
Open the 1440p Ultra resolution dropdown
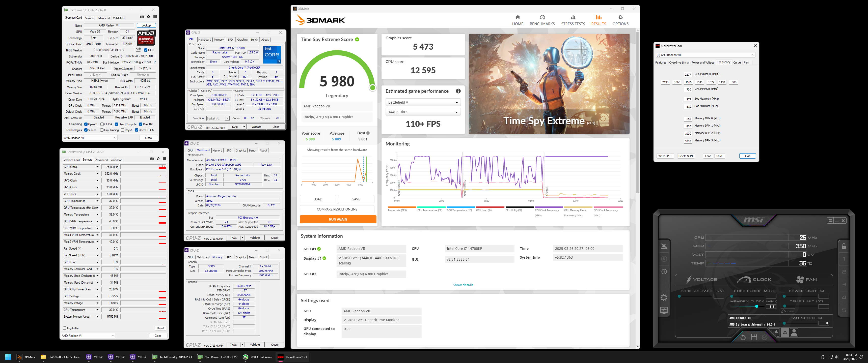(x=423, y=112)
